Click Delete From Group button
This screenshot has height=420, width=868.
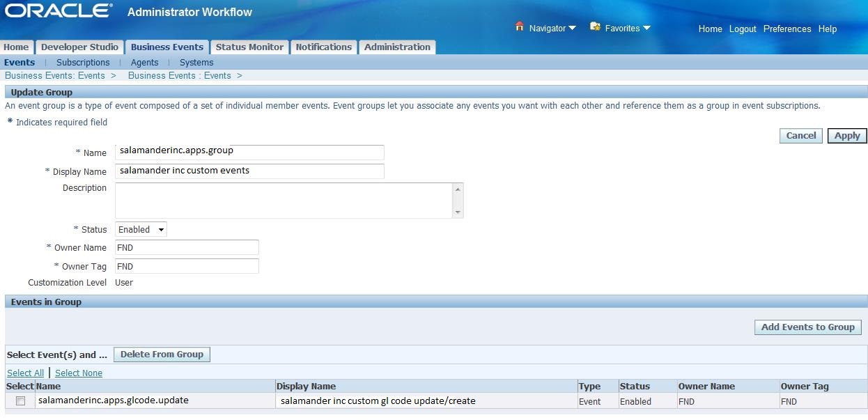point(162,354)
